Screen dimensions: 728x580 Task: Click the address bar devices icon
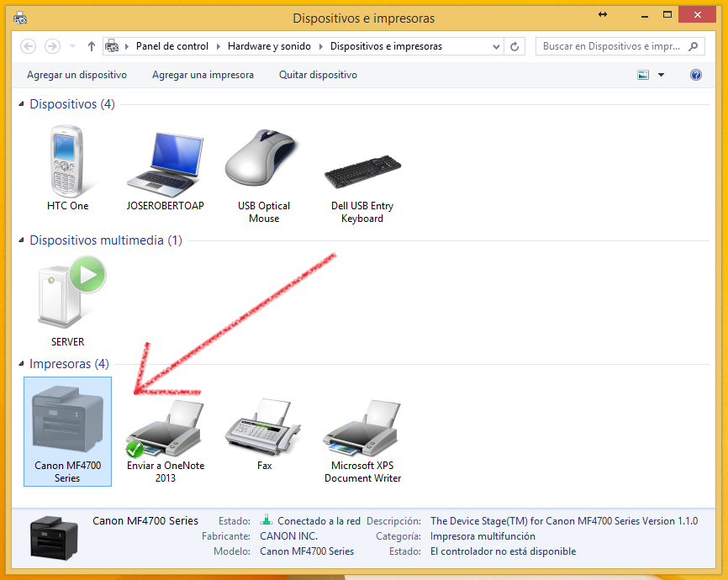pos(112,46)
